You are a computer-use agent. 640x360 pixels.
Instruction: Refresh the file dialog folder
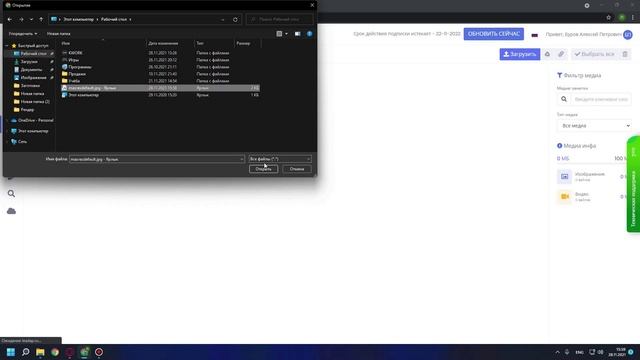tap(235, 19)
